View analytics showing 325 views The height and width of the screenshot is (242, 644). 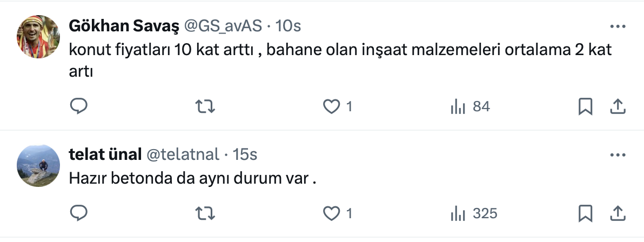coord(473,213)
